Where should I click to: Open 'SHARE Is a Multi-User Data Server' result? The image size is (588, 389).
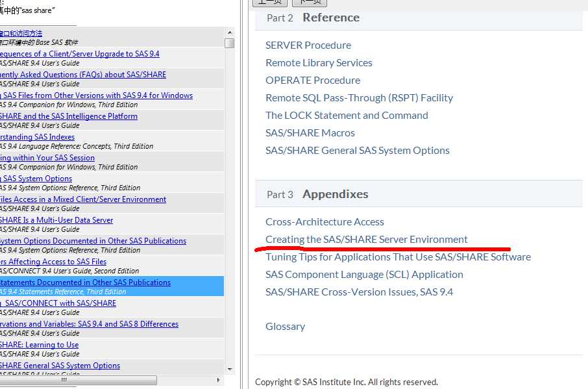pos(56,220)
